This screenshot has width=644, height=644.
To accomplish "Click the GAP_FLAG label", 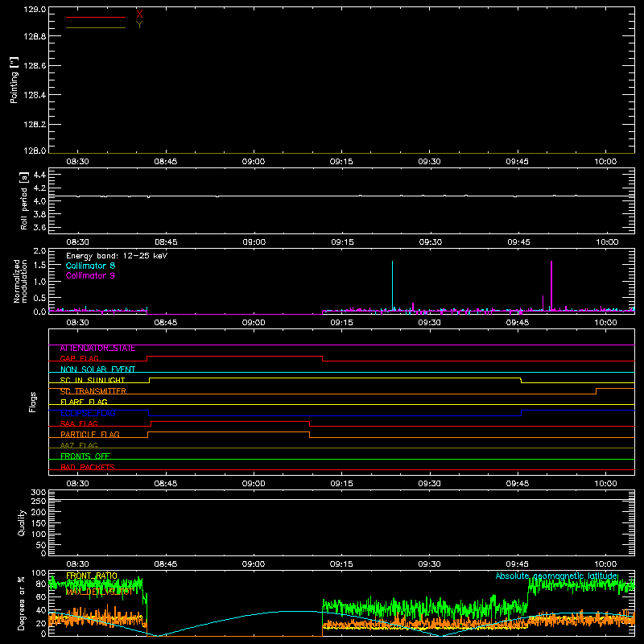I will 79,359.
